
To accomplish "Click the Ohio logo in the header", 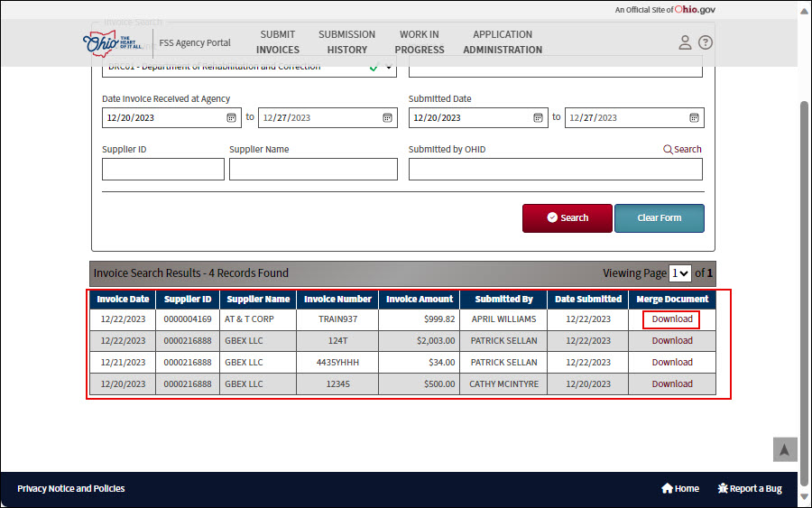I will (112, 43).
